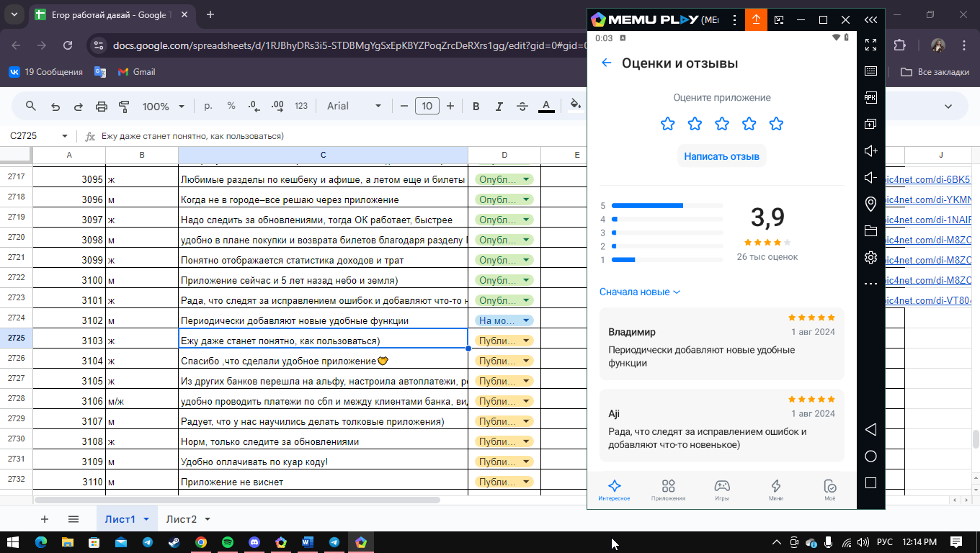Click the print icon in Sheets toolbar

(x=102, y=107)
